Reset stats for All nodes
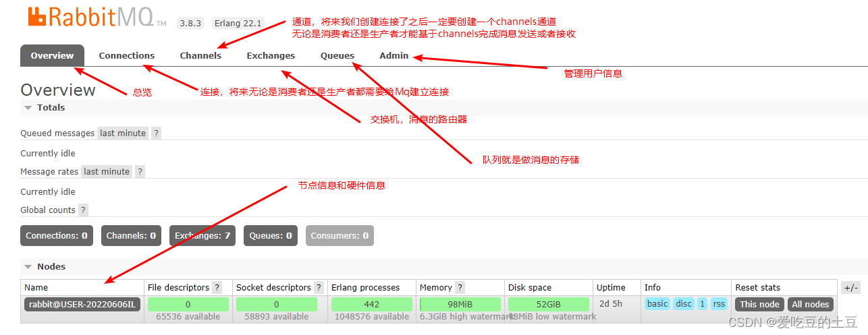The height and width of the screenshot is (335, 868). [x=811, y=304]
